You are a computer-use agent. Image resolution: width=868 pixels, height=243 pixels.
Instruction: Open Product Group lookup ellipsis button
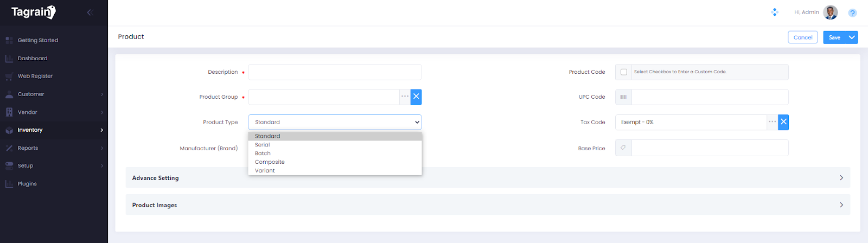click(405, 97)
